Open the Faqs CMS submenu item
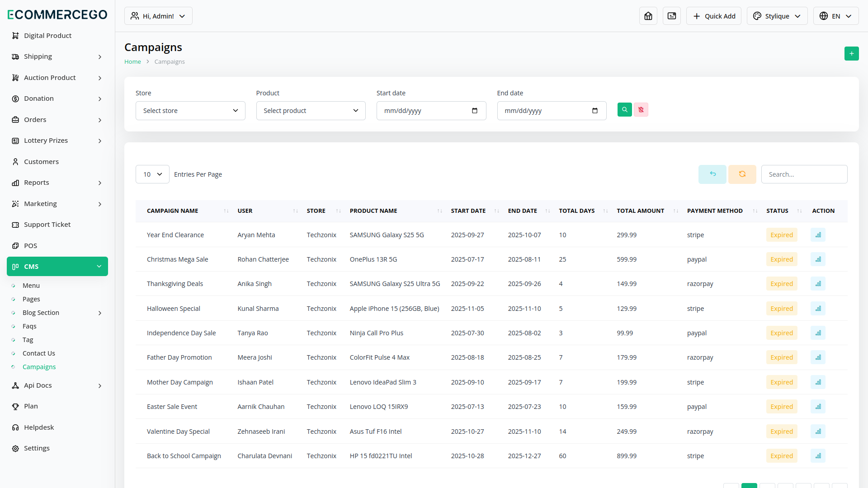The image size is (868, 488). (29, 326)
